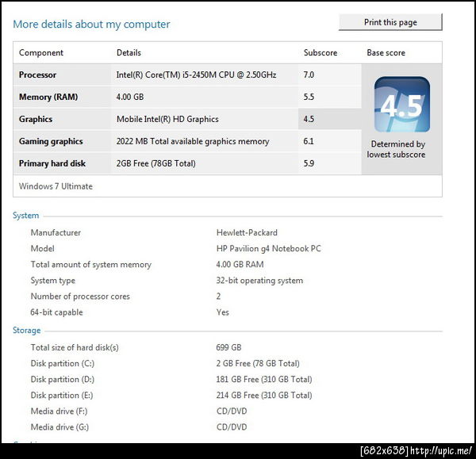Select the 64-bit capable label
The height and width of the screenshot is (459, 476).
tap(56, 312)
